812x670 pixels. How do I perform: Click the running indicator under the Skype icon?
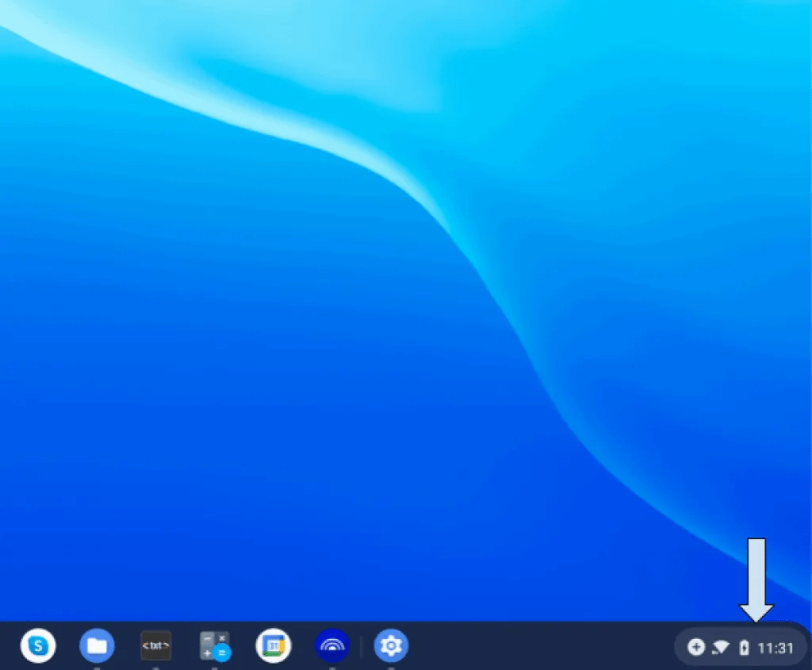[37, 666]
